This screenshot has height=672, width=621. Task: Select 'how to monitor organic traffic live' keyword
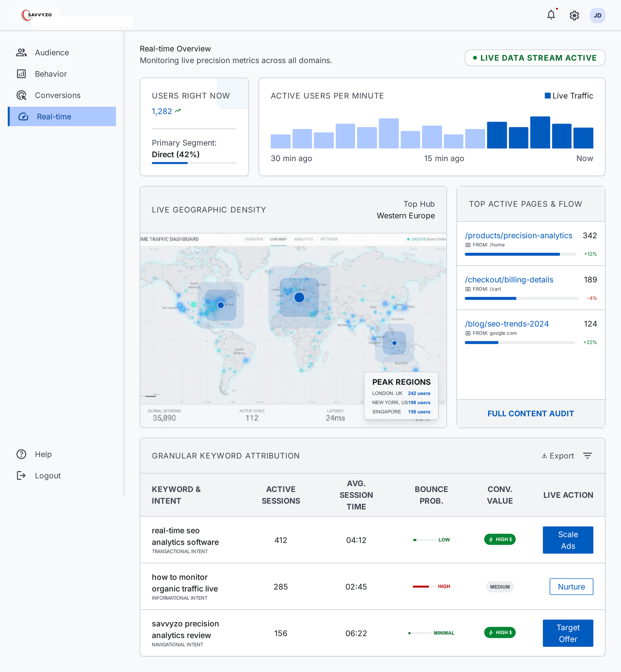click(x=185, y=583)
